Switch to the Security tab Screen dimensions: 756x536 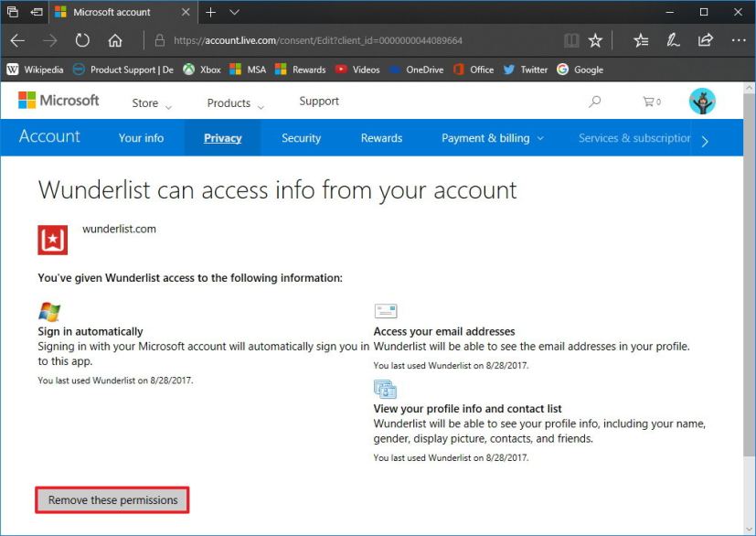[x=302, y=138]
